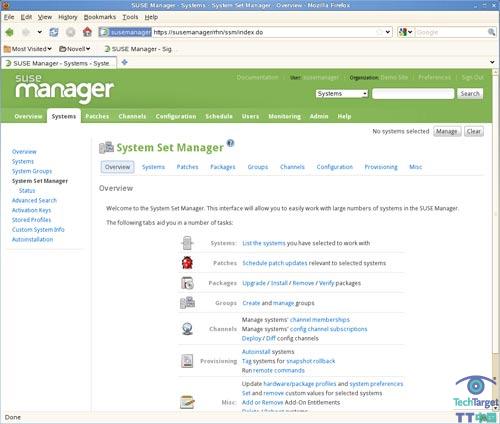Screen dimensions: 500x424
Task: Open the View menu
Action: 45,17
